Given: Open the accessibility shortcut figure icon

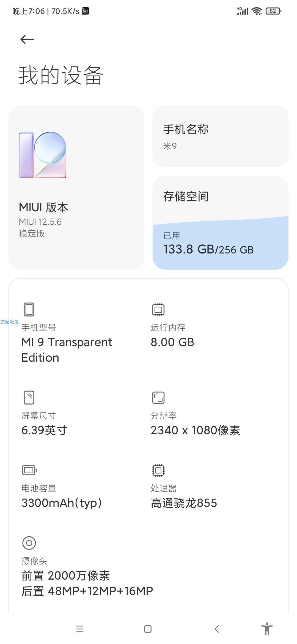Looking at the screenshot, I should (x=267, y=629).
